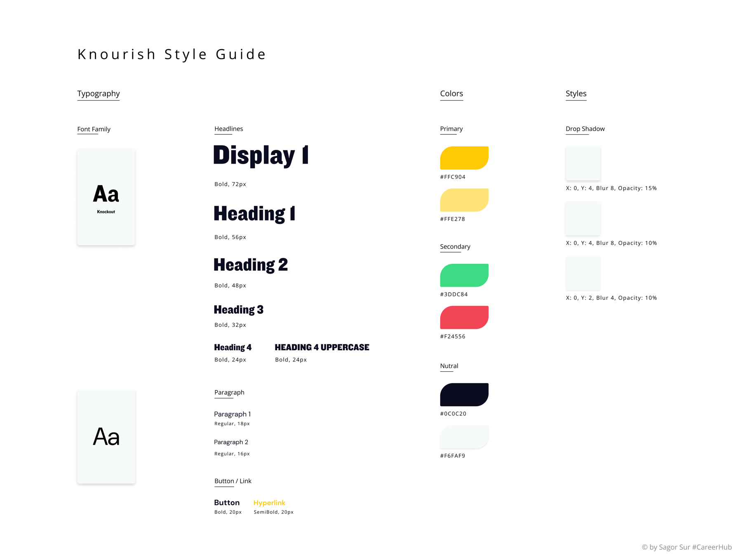Screen dimensions: 742x560
Task: Select the Font Family label
Action: [x=94, y=129]
